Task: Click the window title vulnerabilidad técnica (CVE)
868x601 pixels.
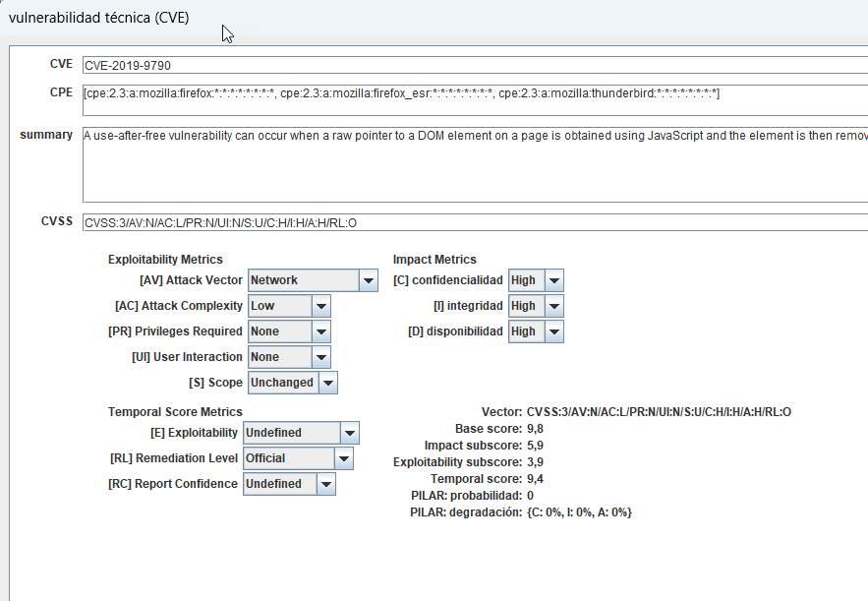Action: [99, 18]
